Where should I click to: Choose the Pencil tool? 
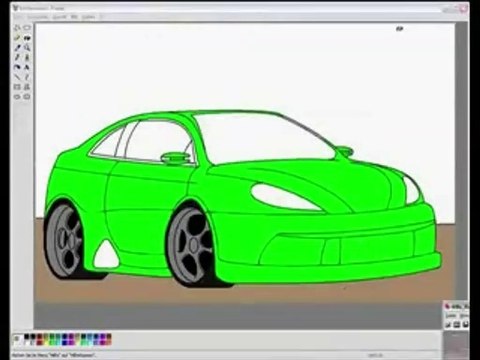click(x=17, y=57)
